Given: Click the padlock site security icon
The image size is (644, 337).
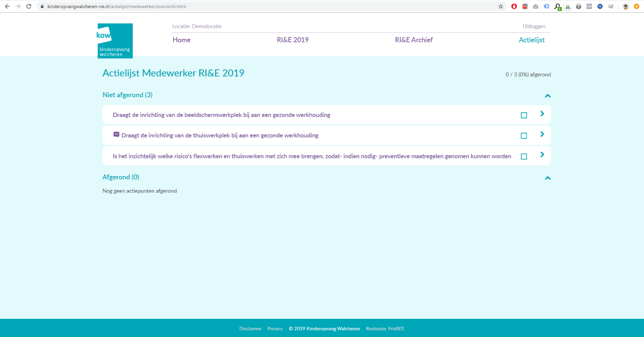Looking at the screenshot, I should point(42,6).
